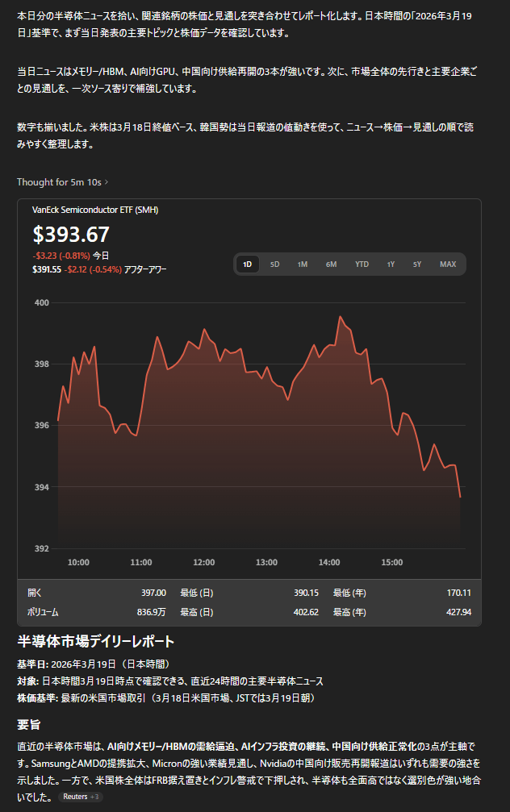Select the MAX range tab
This screenshot has width=510, height=812.
click(x=448, y=264)
